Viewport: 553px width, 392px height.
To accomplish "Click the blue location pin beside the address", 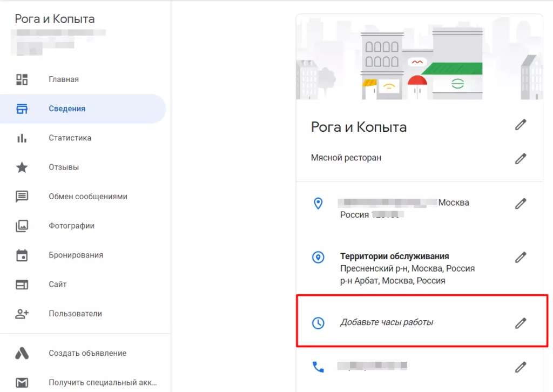I will click(318, 204).
